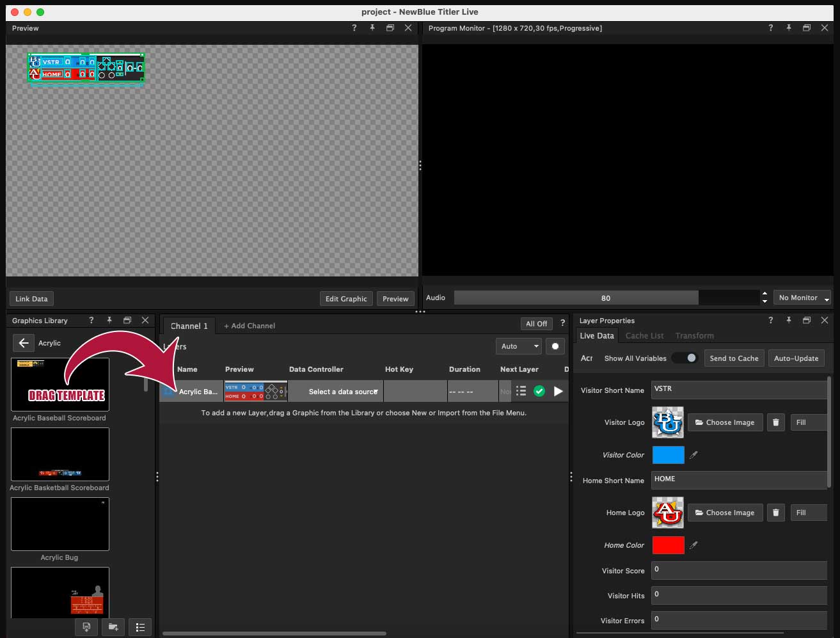Click the Visitor Short Name field
Image resolution: width=840 pixels, height=638 pixels.
pos(739,390)
